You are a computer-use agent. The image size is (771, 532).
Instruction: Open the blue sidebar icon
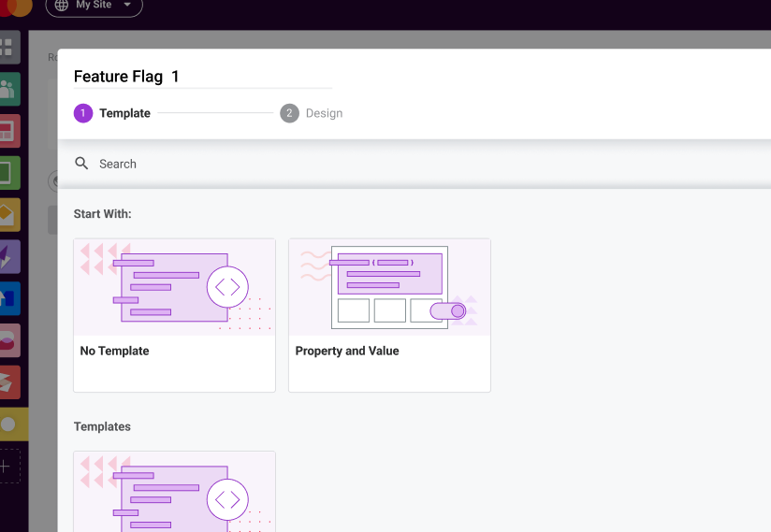pos(8,298)
